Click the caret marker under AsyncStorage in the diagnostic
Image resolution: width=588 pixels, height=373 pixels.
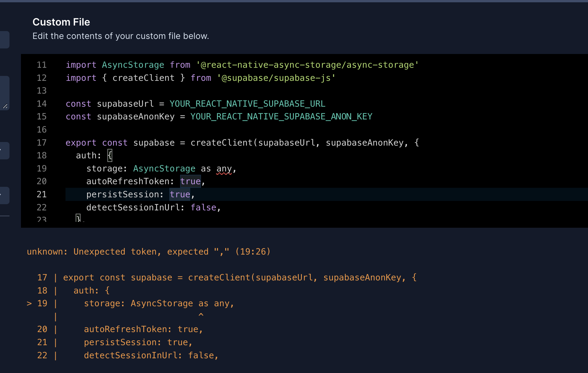point(201,315)
